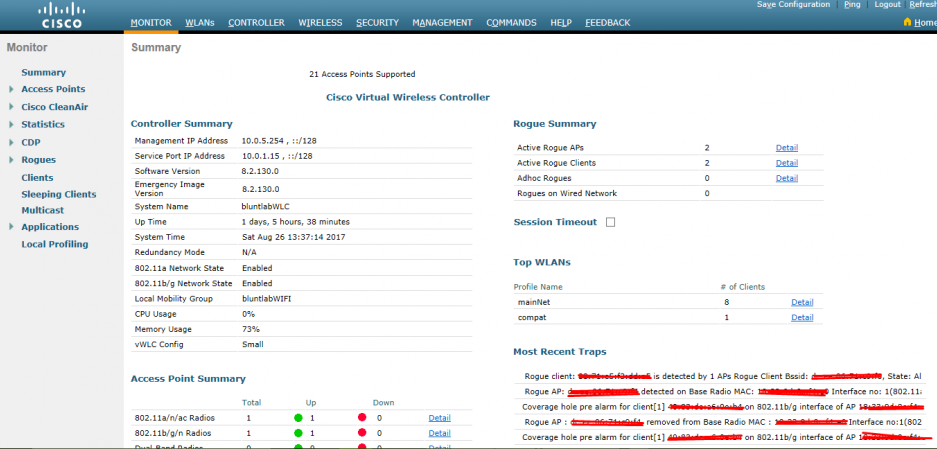Expand the CDP sidebar arrow
937x449 pixels.
pyautogui.click(x=11, y=142)
